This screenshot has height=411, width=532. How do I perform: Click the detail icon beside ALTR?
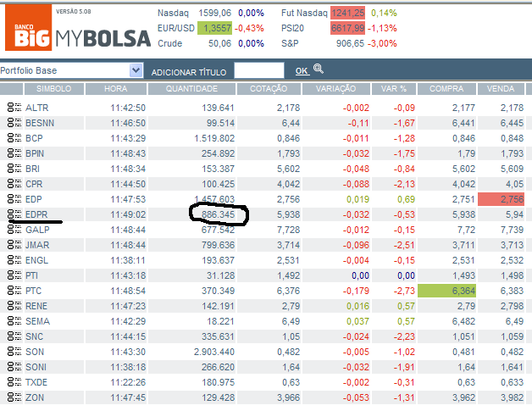coord(14,108)
